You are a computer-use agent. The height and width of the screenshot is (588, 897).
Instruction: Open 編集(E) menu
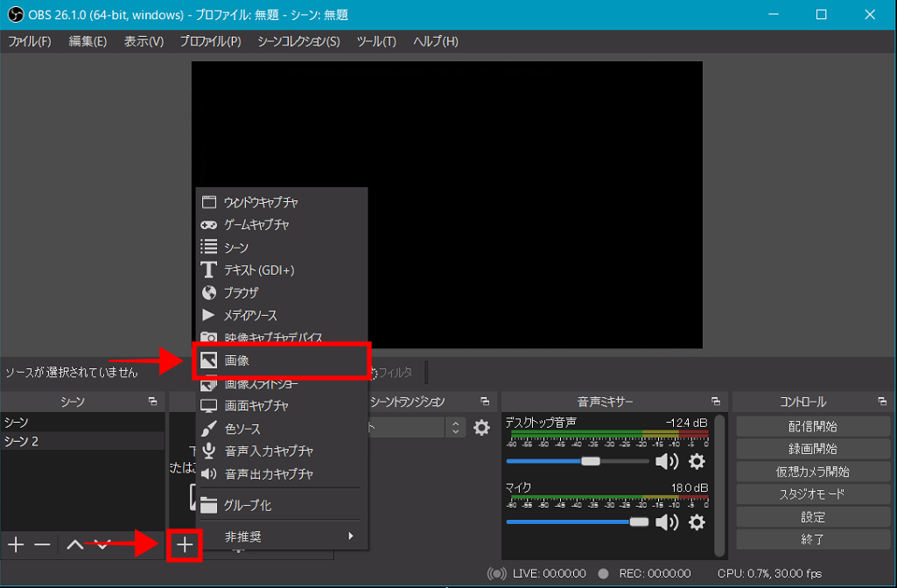(x=88, y=41)
